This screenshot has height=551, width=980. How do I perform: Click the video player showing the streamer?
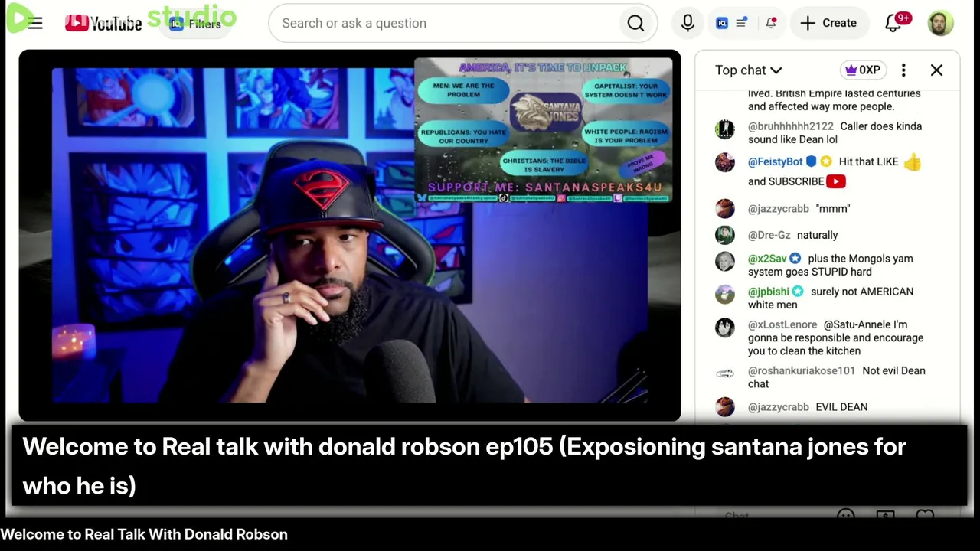(x=350, y=236)
